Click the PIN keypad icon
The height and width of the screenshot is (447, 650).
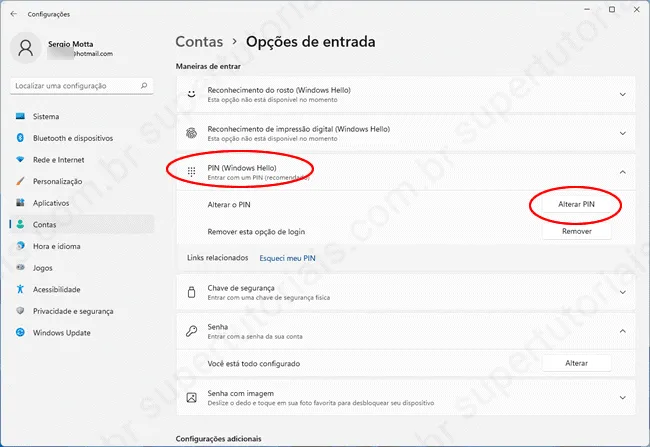click(x=191, y=172)
